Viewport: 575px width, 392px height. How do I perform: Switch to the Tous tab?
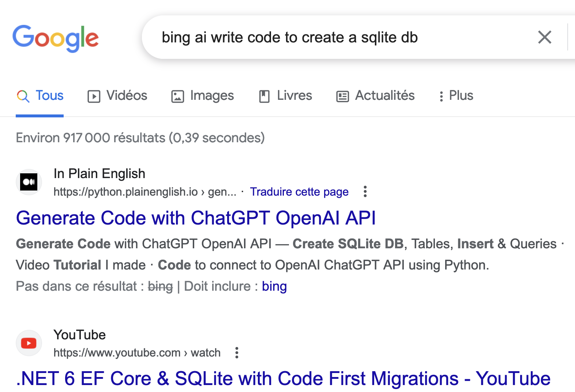point(40,96)
